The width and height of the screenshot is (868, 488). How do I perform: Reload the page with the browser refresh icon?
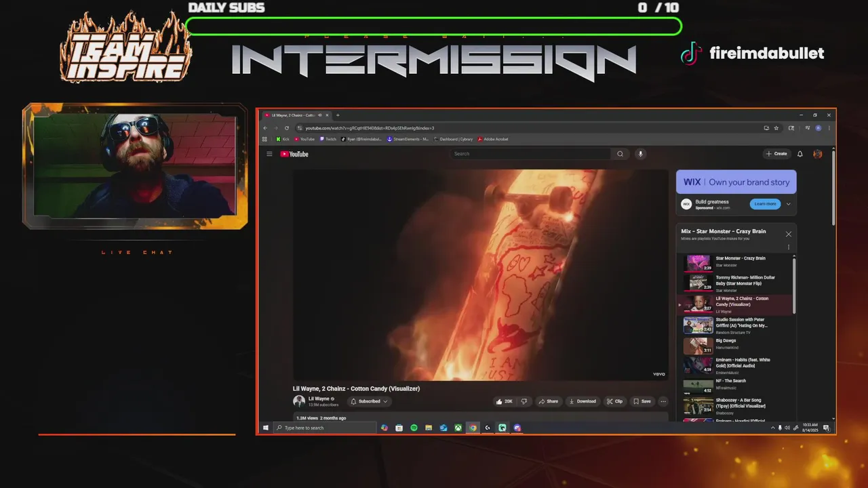coord(287,128)
